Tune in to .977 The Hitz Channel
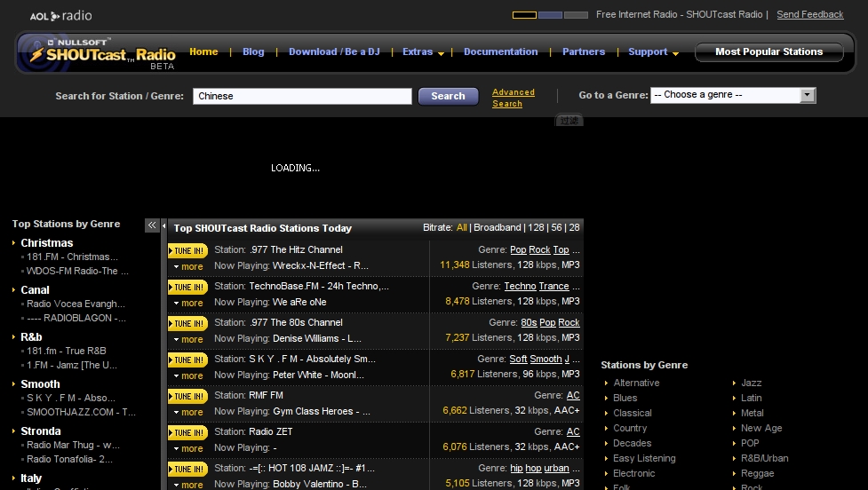Image resolution: width=868 pixels, height=490 pixels. click(x=187, y=250)
